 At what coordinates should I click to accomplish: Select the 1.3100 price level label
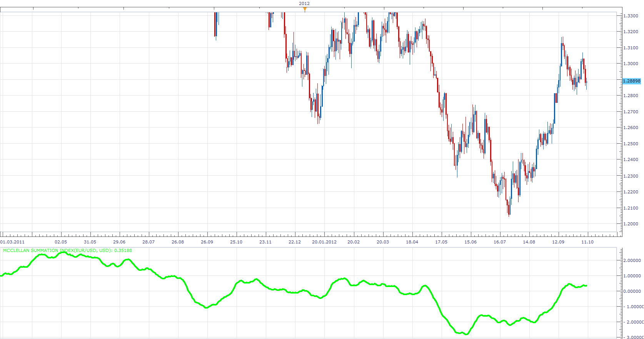(631, 48)
